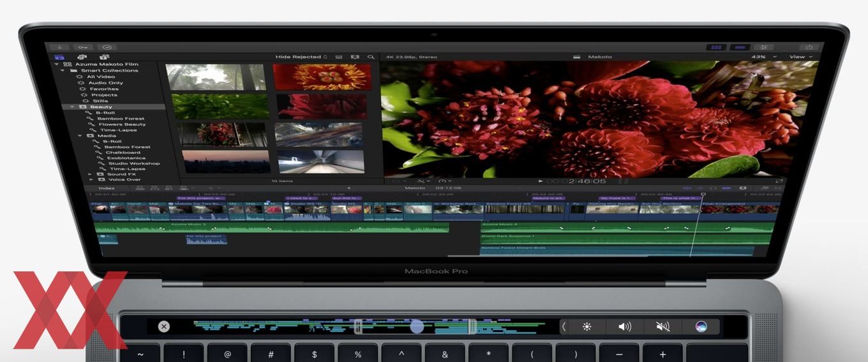Open the Enhancements wand menu in viewer
The image size is (868, 362).
point(423,181)
